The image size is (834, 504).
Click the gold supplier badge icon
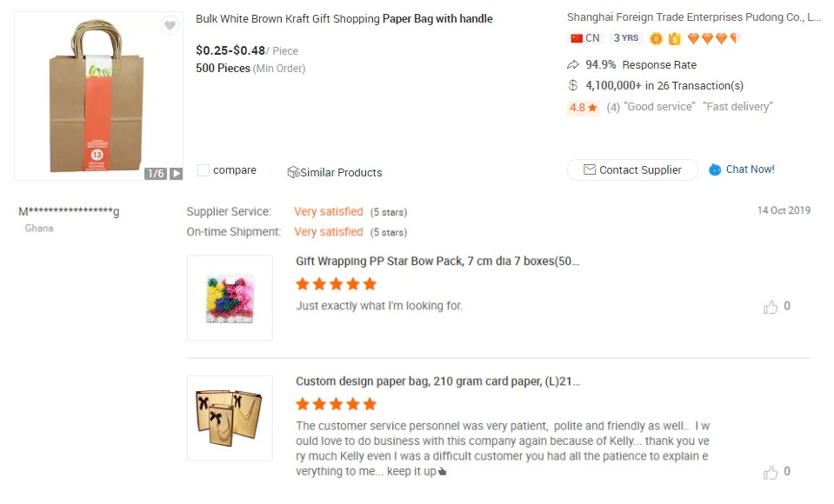tap(657, 38)
